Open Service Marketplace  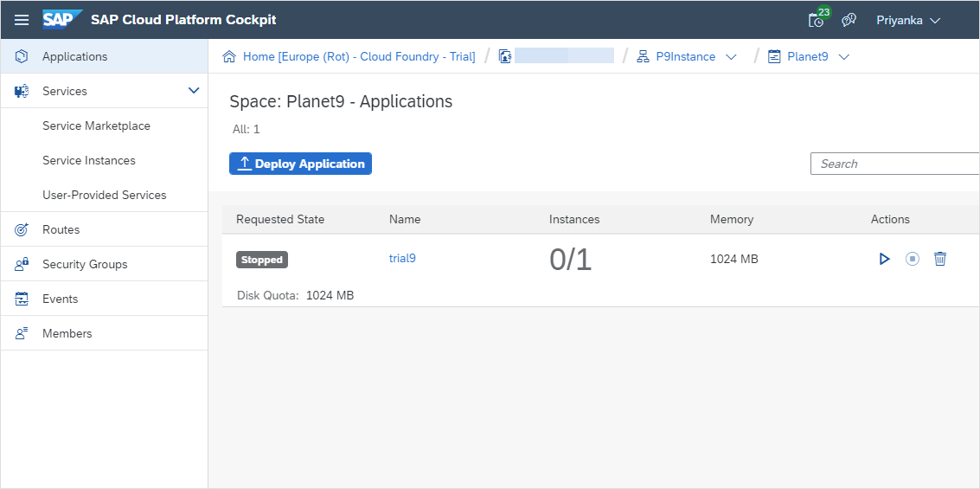coord(96,125)
